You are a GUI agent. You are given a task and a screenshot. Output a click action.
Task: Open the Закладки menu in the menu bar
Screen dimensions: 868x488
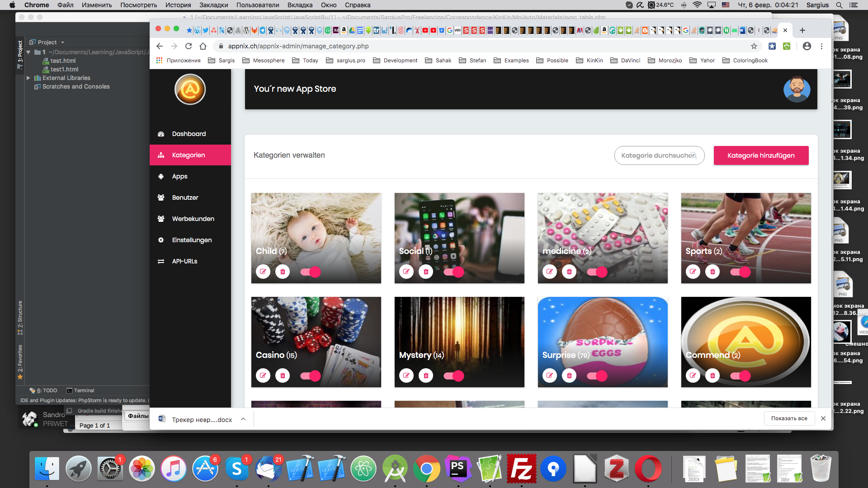pos(213,5)
